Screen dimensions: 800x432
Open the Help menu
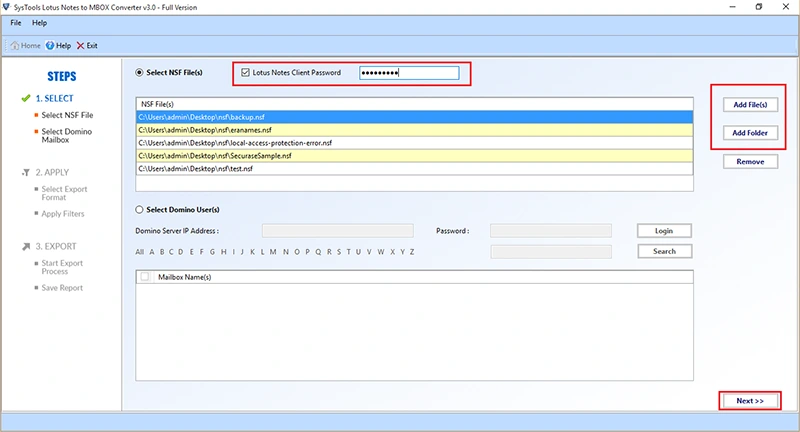(x=39, y=23)
